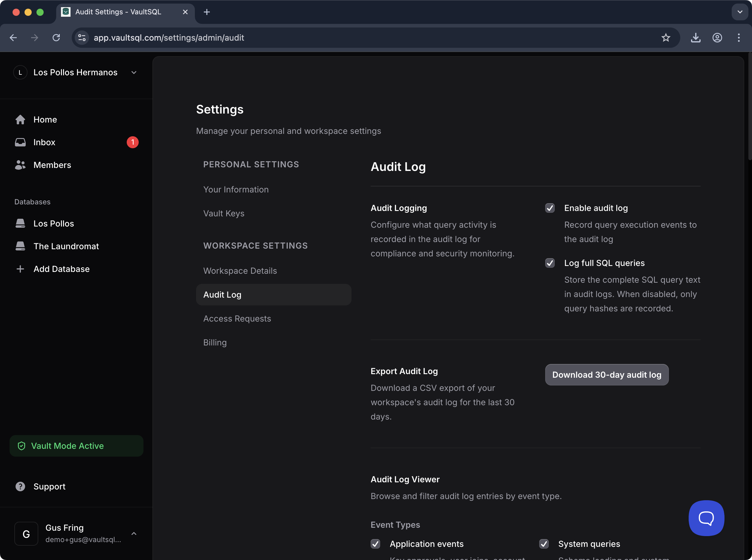Viewport: 752px width, 560px height.
Task: Disable the Application events checkbox
Action: 375,544
